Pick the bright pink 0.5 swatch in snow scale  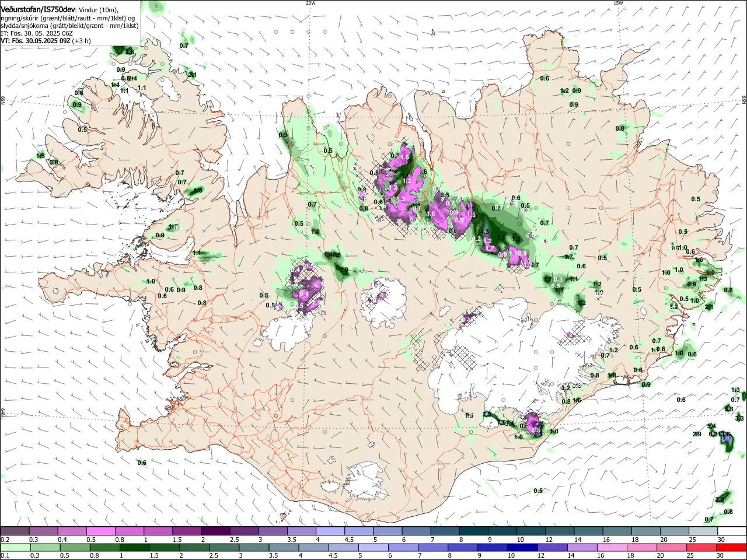[101, 531]
